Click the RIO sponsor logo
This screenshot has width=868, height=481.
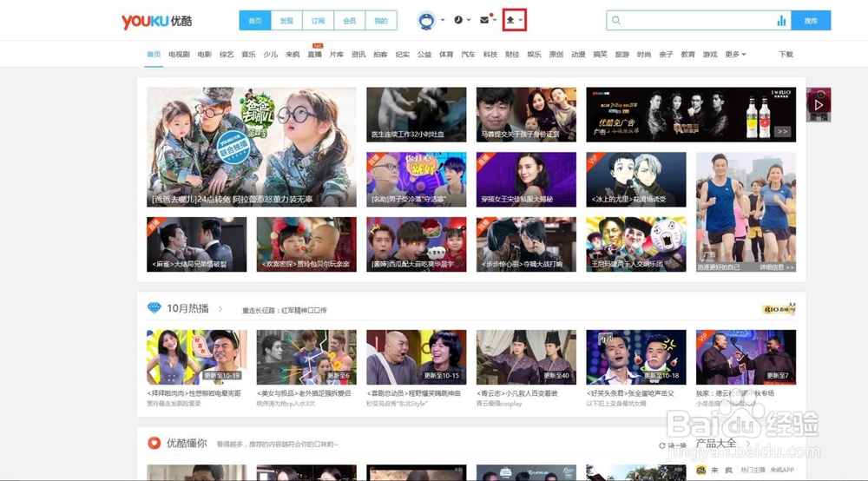click(779, 309)
